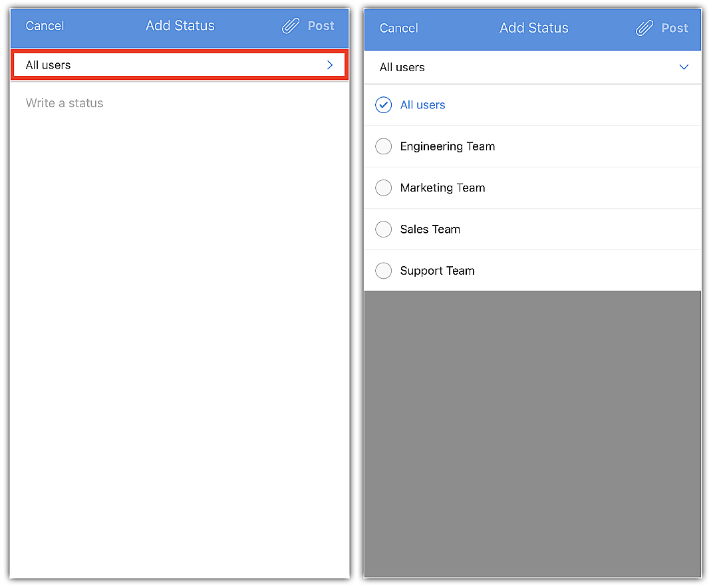Collapse the All users dropdown arrow on right
Viewport: 713px width, 588px height.
pos(684,67)
